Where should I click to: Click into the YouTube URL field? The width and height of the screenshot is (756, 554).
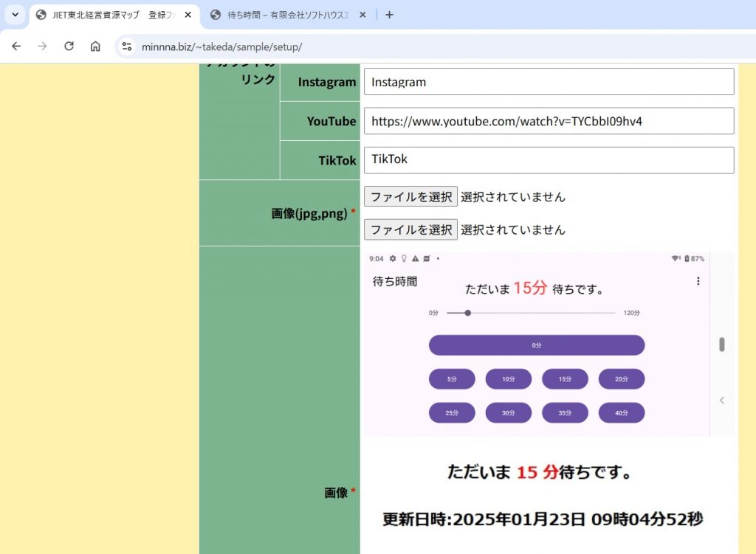coord(549,121)
